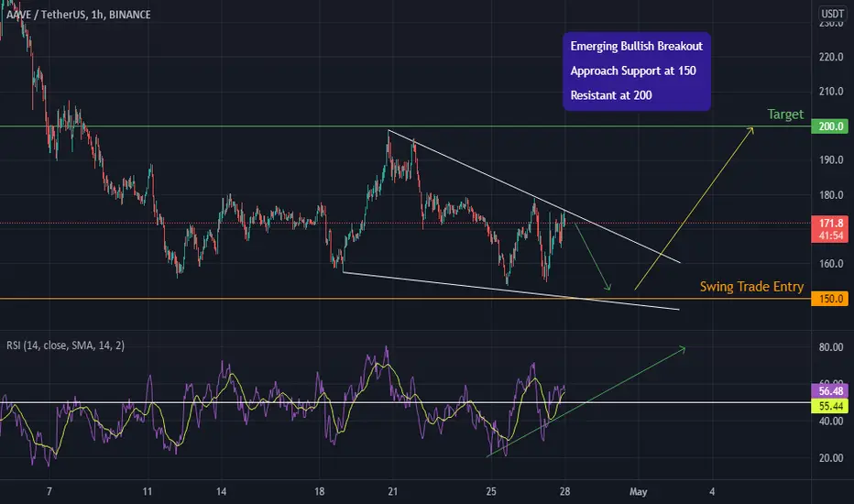Click the green Target label
The height and width of the screenshot is (504, 854).
tap(785, 114)
